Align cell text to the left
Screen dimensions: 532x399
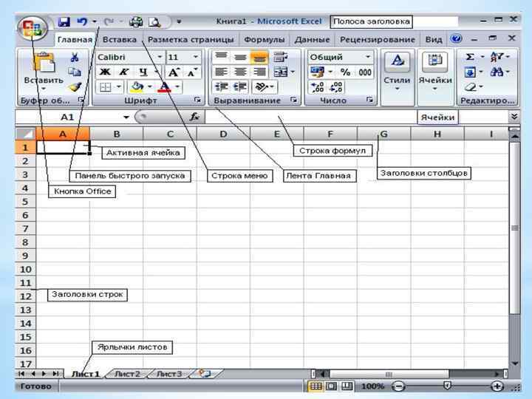tap(221, 72)
